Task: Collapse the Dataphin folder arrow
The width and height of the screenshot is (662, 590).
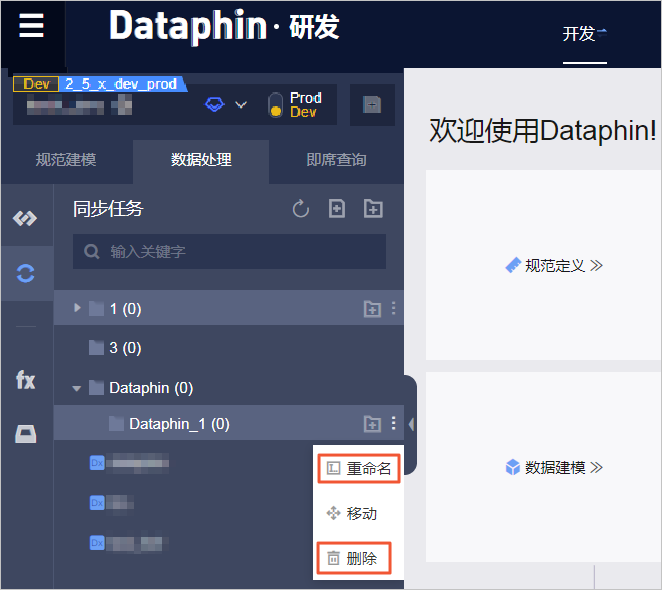Action: coord(76,389)
